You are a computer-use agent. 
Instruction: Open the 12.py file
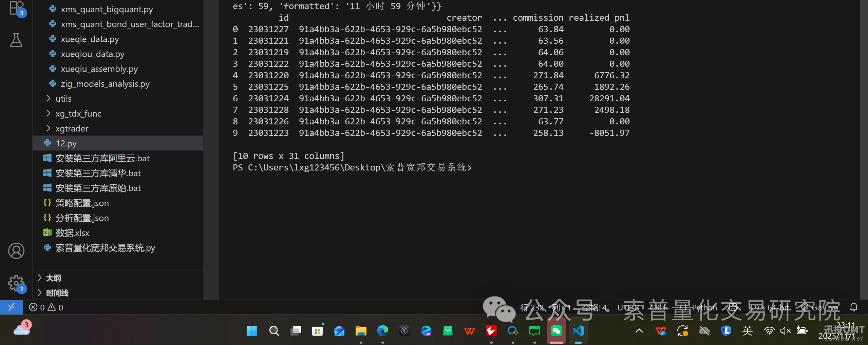pyautogui.click(x=66, y=143)
